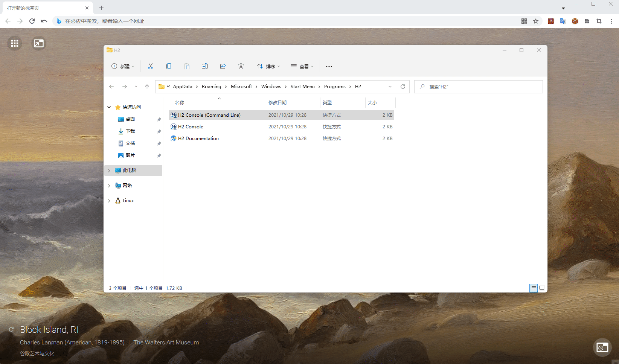Open the 谷歌艺术与文化 link

click(37, 353)
